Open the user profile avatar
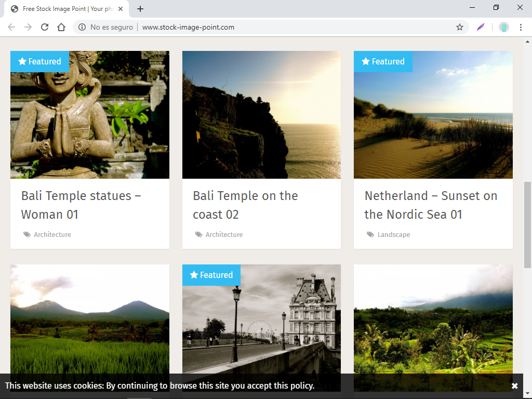This screenshot has width=532, height=399. point(504,27)
